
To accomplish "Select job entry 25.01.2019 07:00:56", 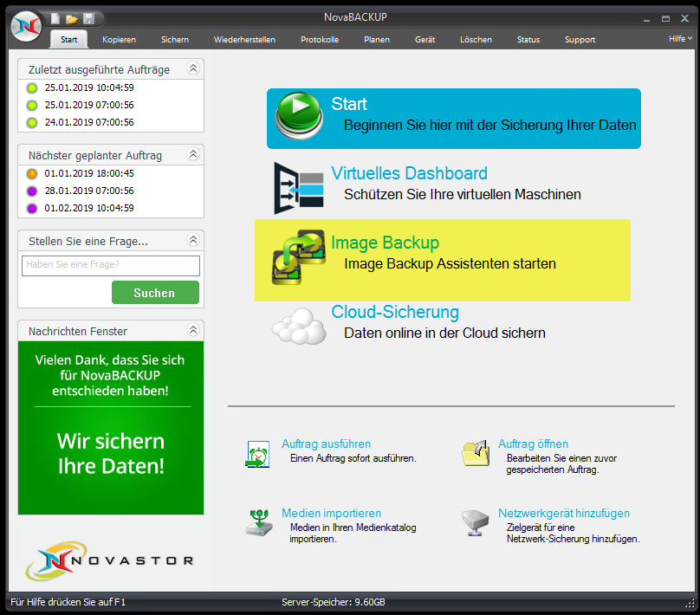I will 89,105.
